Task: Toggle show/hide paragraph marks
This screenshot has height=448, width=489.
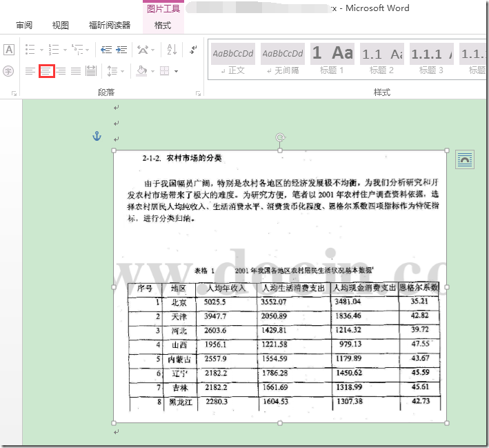Action: click(x=193, y=49)
